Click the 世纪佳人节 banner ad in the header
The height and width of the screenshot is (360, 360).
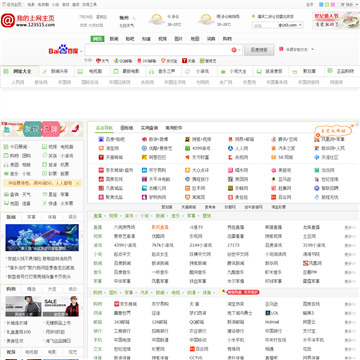pos(336,20)
